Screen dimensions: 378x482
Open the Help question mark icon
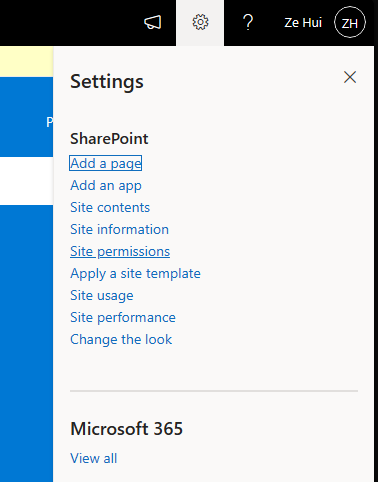[248, 23]
